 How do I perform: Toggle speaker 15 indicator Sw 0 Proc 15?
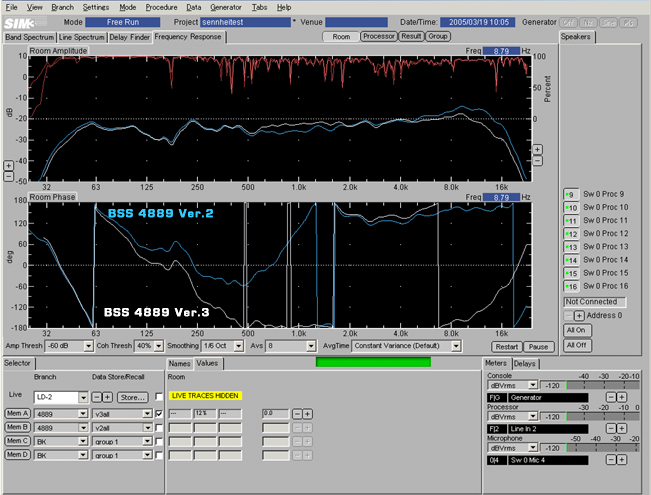tap(571, 273)
